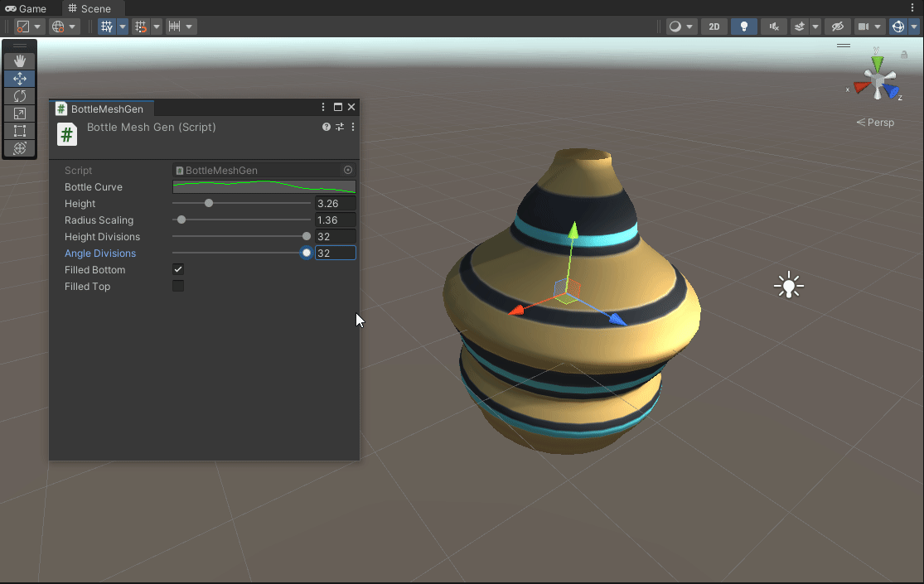This screenshot has height=584, width=924.
Task: Select the Rect transform tool
Action: 19,131
